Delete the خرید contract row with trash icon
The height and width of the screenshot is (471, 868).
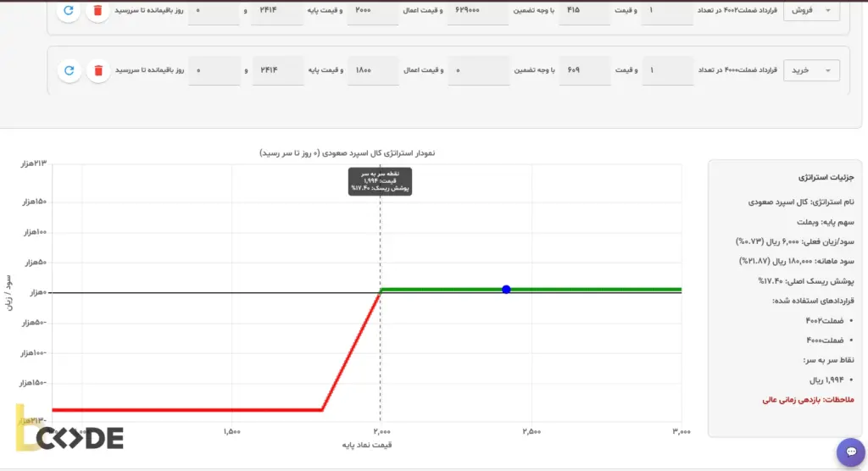tap(98, 70)
